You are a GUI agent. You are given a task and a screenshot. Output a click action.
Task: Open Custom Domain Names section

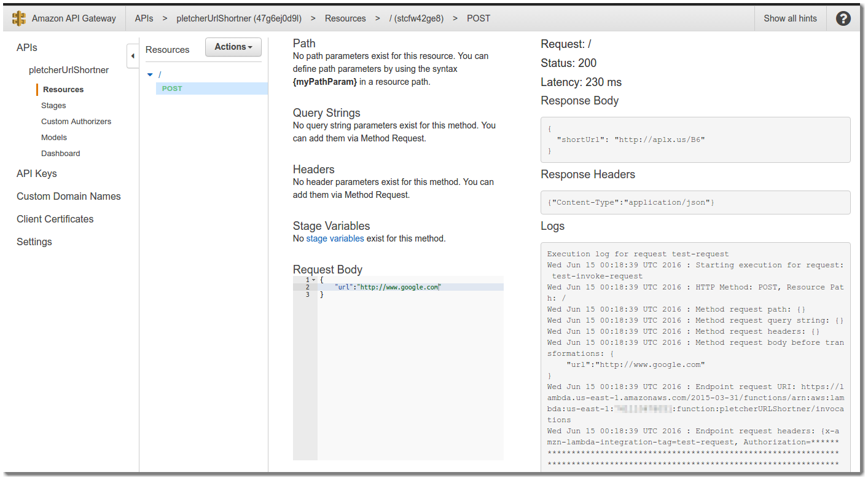(x=69, y=197)
